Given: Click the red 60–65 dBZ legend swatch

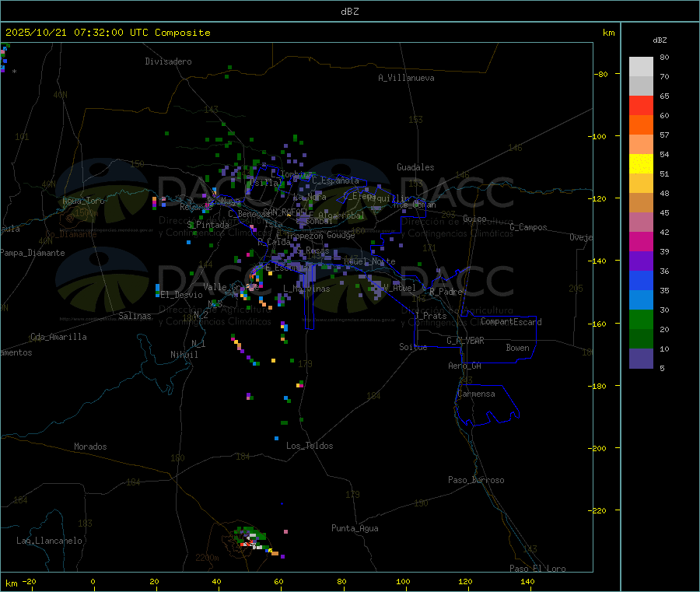Looking at the screenshot, I should (641, 105).
